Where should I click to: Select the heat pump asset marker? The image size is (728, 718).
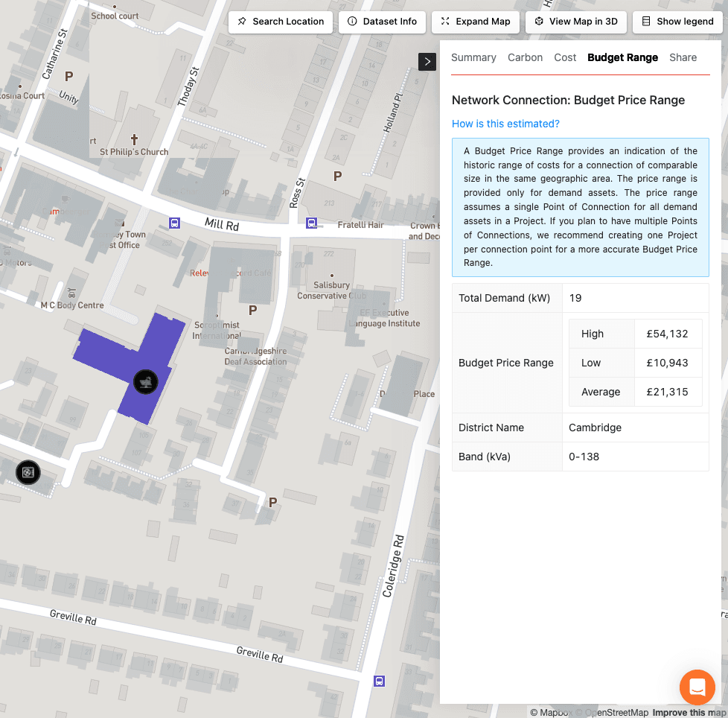(28, 472)
